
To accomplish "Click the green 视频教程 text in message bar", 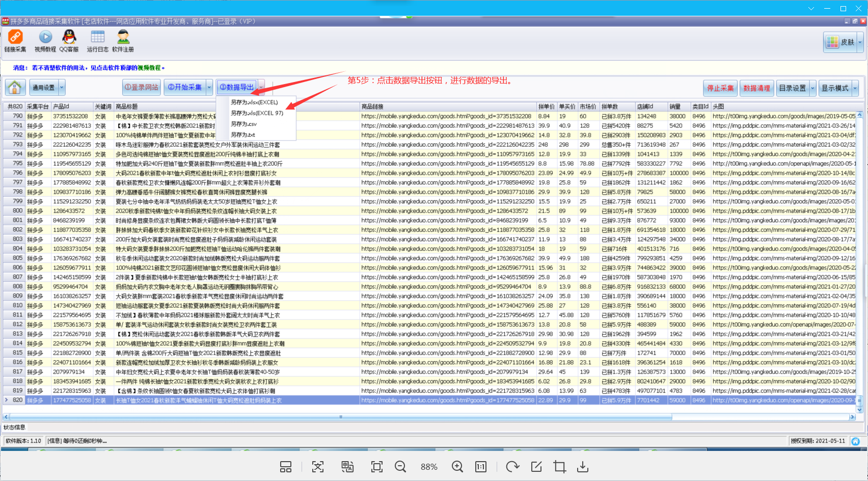I will [x=149, y=67].
